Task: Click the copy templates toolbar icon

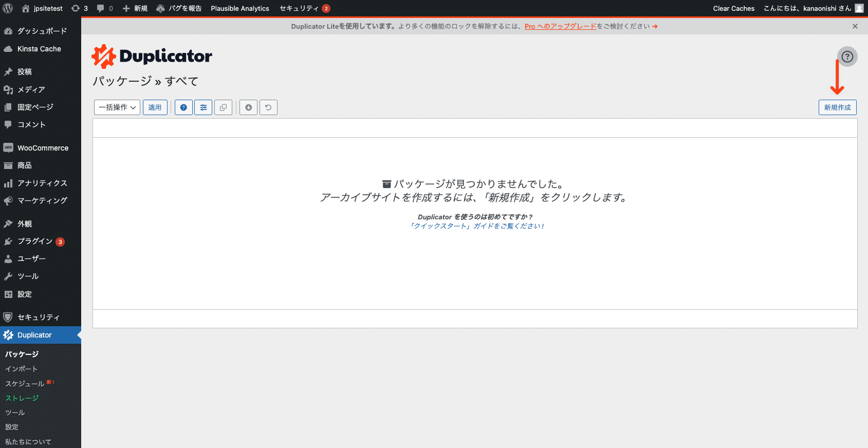Action: (223, 107)
